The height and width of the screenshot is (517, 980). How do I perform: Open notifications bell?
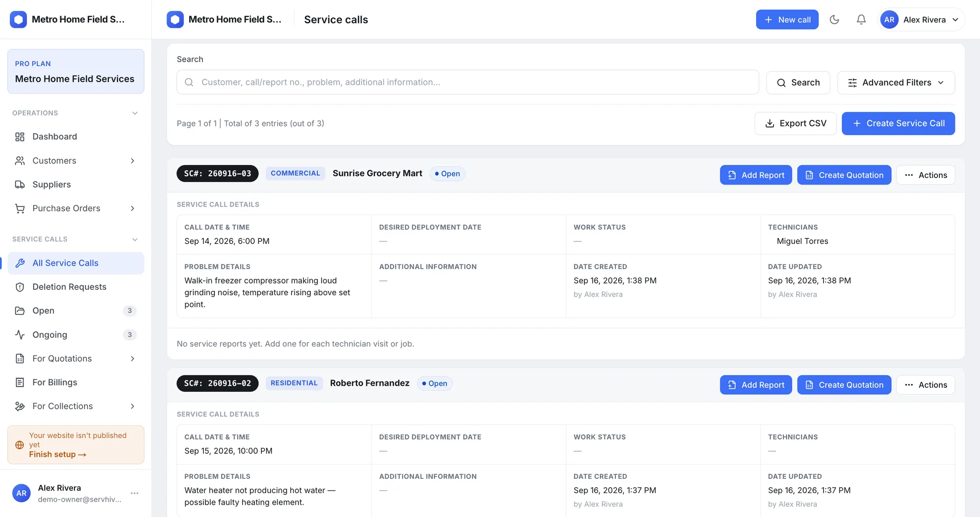(861, 20)
